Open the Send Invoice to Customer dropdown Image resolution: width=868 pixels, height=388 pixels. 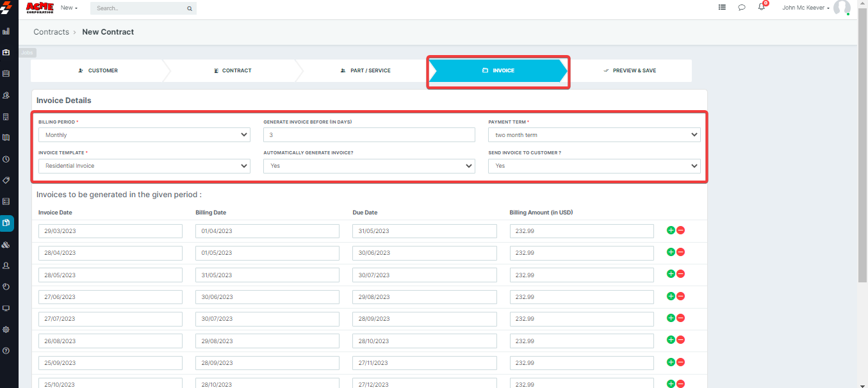click(594, 166)
